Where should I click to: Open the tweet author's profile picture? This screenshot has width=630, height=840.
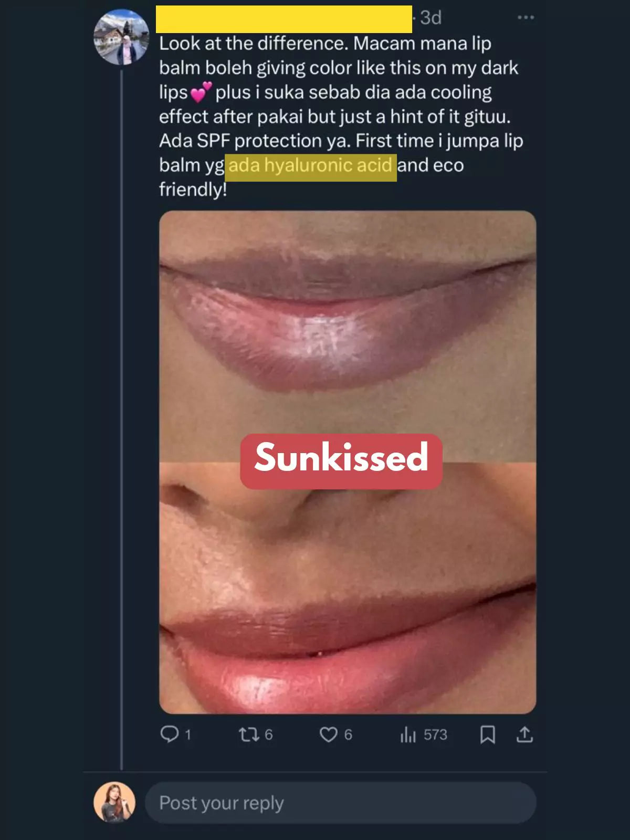pyautogui.click(x=121, y=37)
